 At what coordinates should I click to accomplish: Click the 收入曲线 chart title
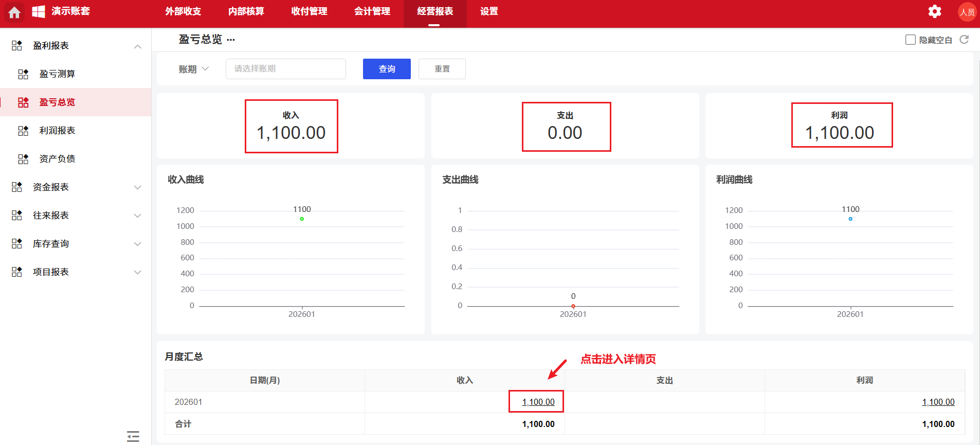186,180
